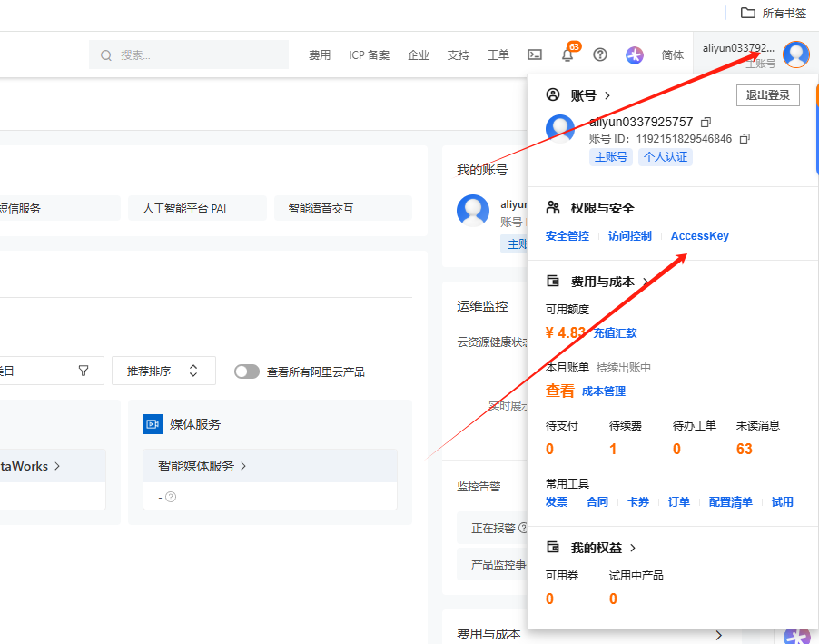Click the info icon under 智能媒体服务
Viewport: 819px width, 644px height.
[x=171, y=497]
